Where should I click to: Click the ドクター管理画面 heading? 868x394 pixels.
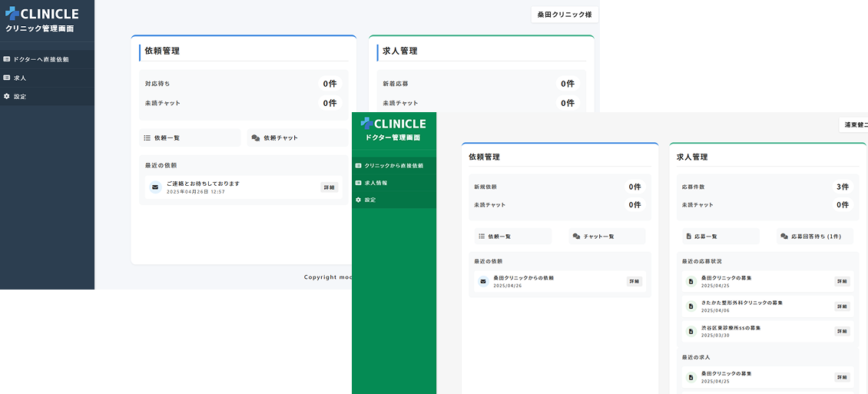[x=393, y=137]
